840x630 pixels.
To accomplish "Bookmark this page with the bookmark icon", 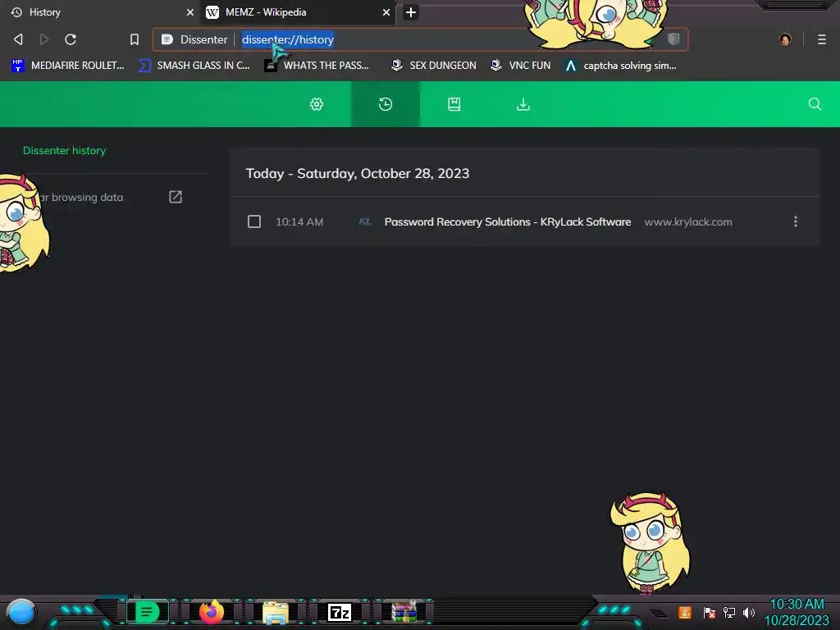I will (x=135, y=39).
